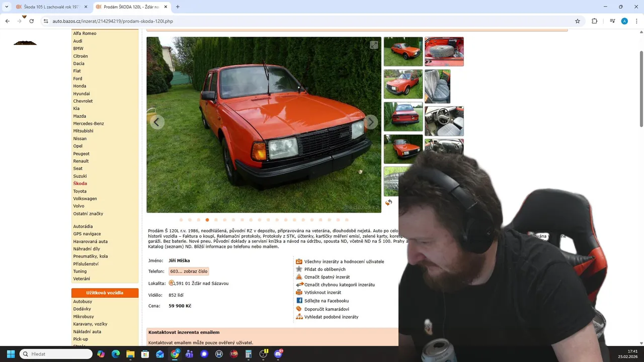
Task: Click the star icon for Přidat do oblíbených
Action: (299, 269)
